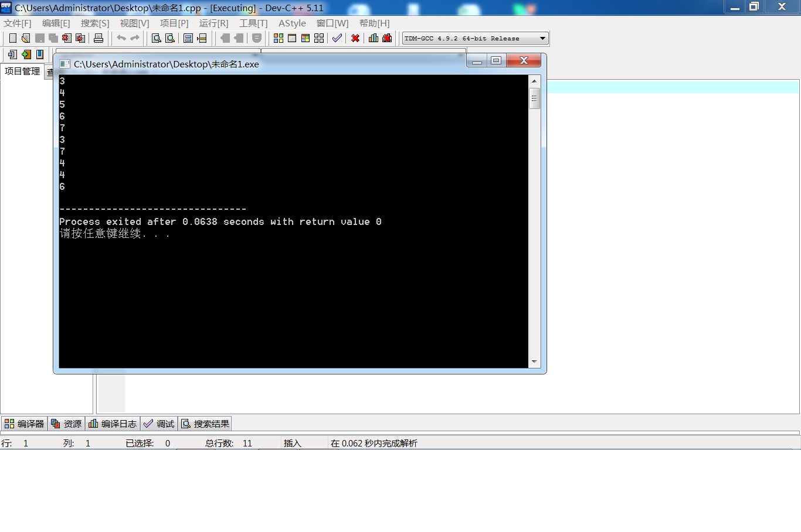
Task: Open the 视图[V] menu
Action: point(135,23)
